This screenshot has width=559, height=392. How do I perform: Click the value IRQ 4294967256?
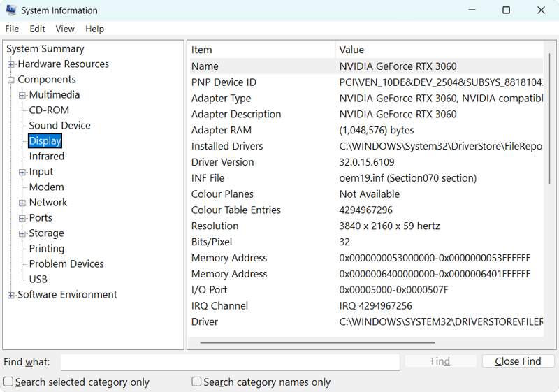click(x=376, y=306)
